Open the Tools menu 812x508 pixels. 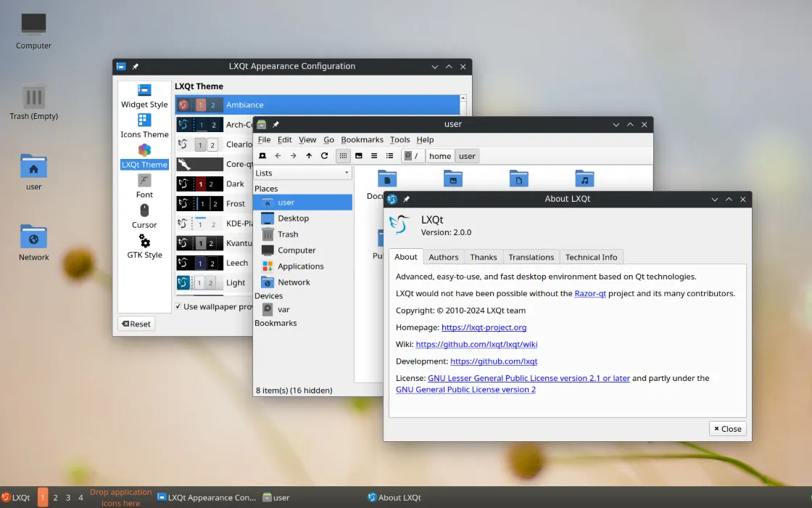click(399, 140)
